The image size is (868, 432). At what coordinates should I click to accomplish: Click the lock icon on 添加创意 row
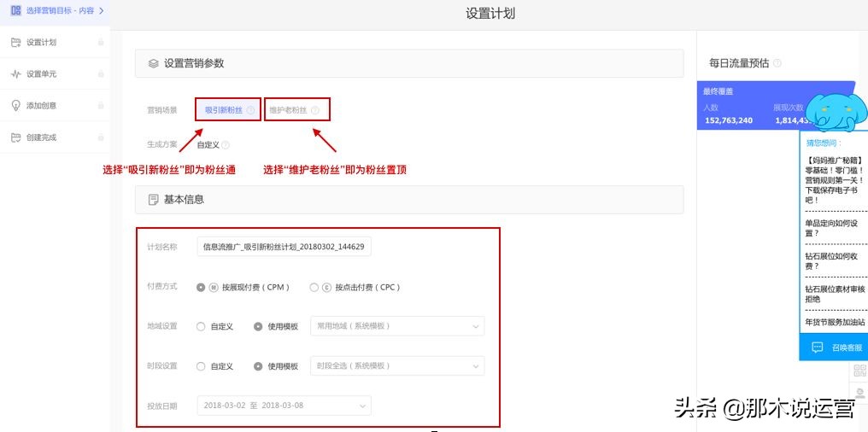point(101,105)
